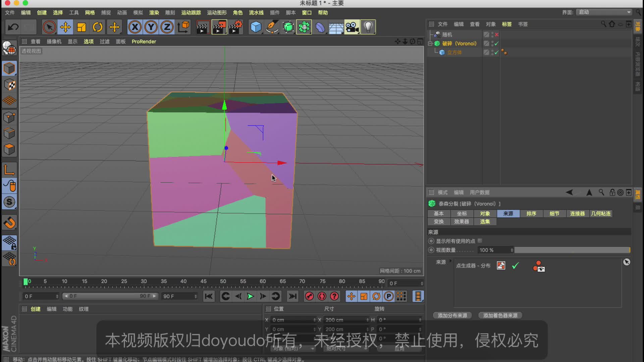Click the Light creation icon in the toolbar

pos(369,27)
